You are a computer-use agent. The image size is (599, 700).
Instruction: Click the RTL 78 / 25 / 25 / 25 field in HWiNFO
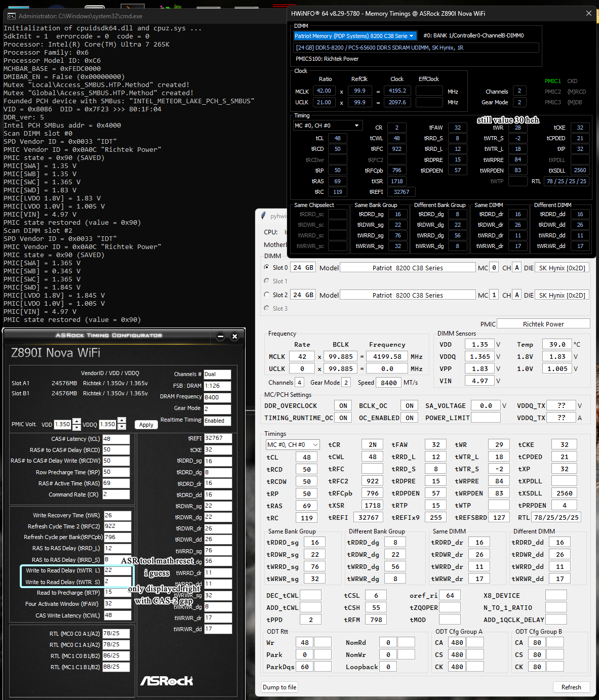coord(567,181)
